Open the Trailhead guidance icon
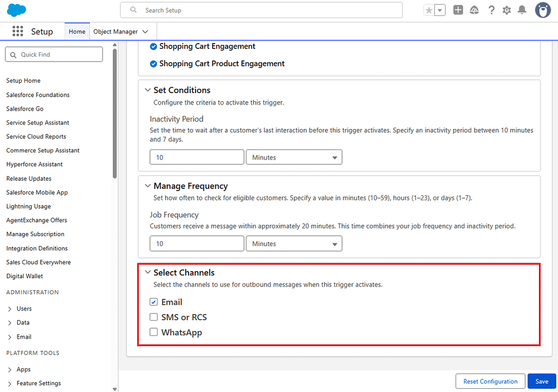Image resolution: width=558 pixels, height=392 pixels. 475,10
